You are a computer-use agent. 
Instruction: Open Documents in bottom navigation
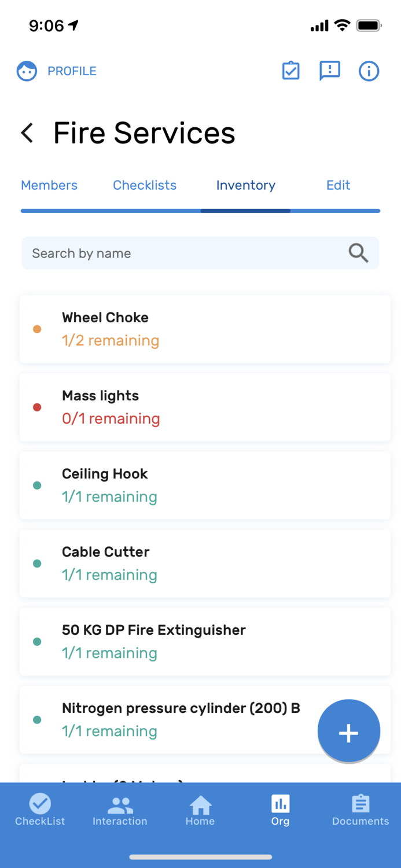[360, 810]
